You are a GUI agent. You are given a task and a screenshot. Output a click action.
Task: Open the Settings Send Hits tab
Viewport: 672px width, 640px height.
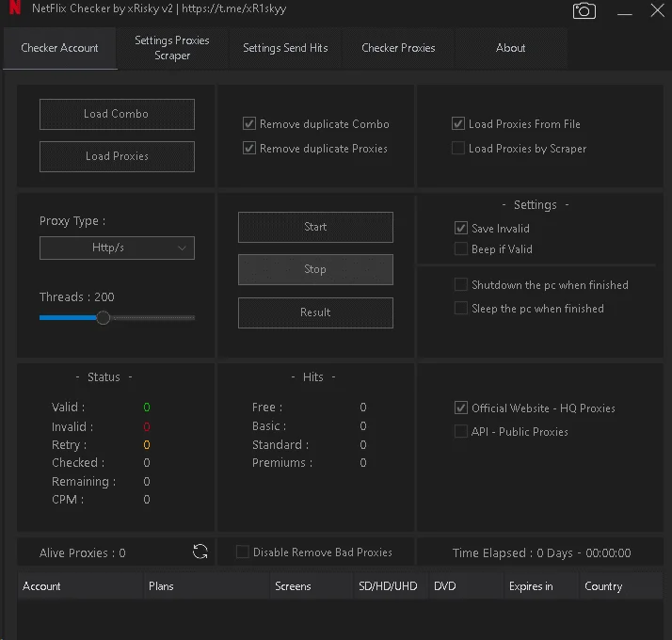285,48
